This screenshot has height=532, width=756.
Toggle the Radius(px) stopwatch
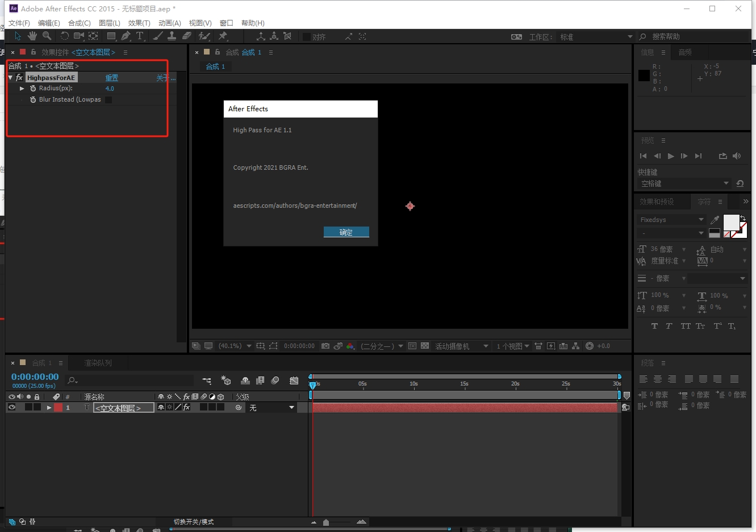point(33,89)
